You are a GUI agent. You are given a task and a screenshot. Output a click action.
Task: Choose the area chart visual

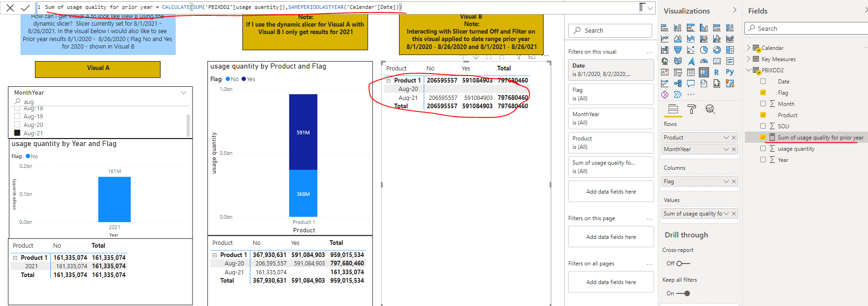point(678,39)
